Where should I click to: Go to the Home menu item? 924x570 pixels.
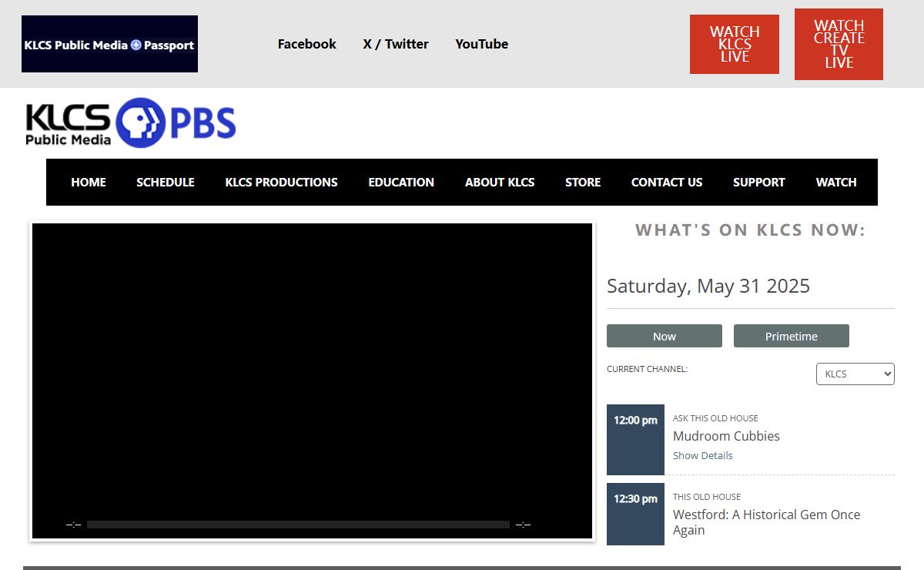pyautogui.click(x=89, y=182)
